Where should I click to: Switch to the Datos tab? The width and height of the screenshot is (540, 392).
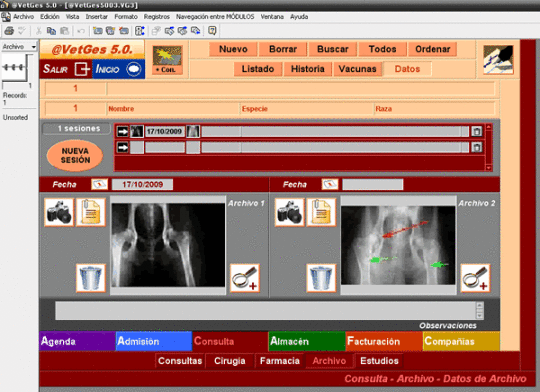point(407,69)
